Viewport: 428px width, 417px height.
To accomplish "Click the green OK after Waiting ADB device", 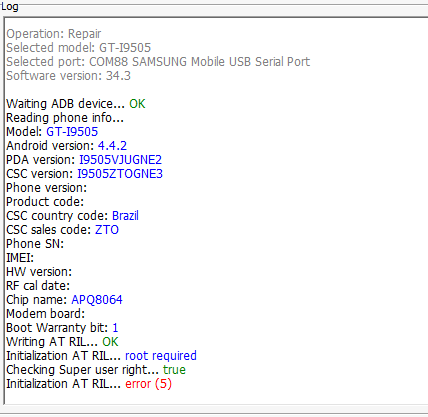I will pyautogui.click(x=137, y=104).
